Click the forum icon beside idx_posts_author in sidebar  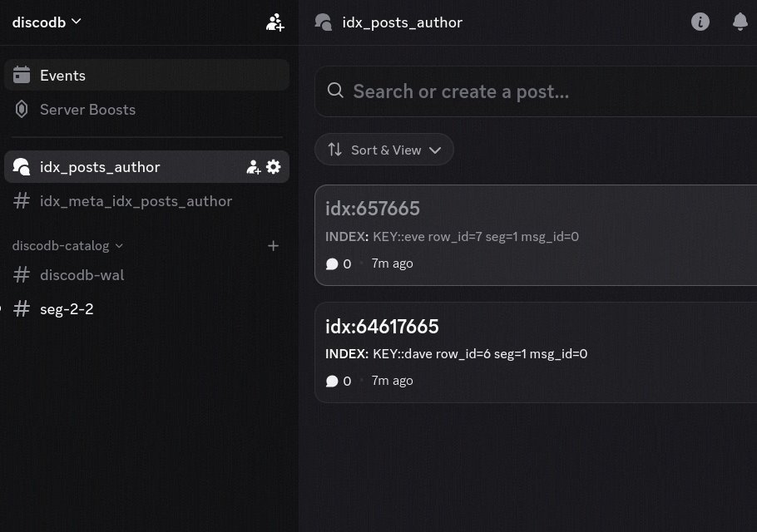22,167
